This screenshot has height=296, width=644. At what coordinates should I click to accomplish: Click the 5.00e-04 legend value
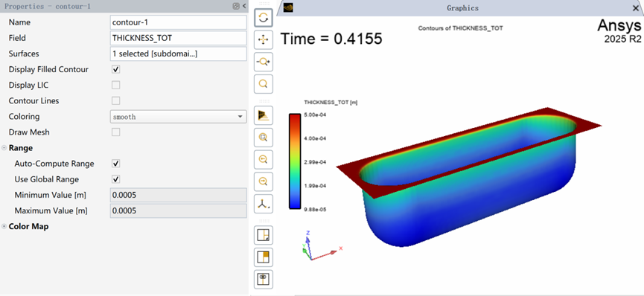pos(315,115)
